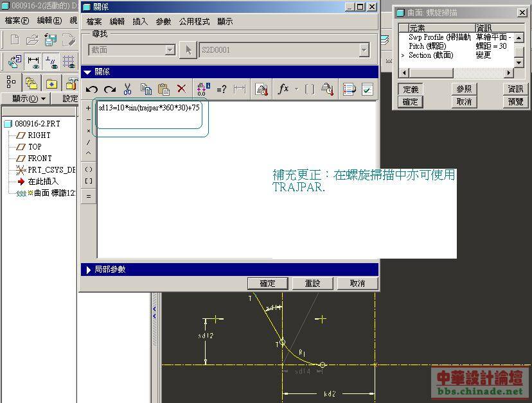
Task: Select Section (截面) row in element list
Action: pyautogui.click(x=456, y=55)
